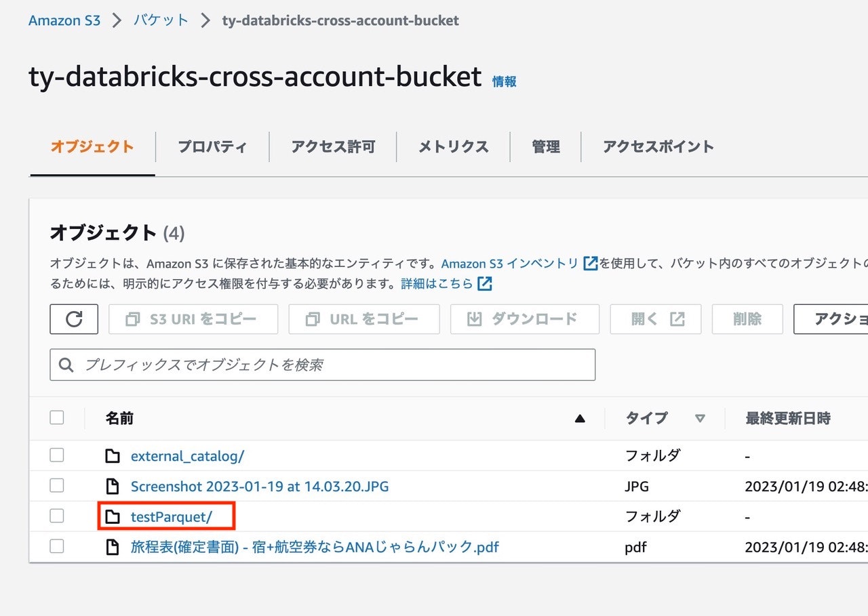Click the URL をコピー button
868x616 pixels.
363,319
